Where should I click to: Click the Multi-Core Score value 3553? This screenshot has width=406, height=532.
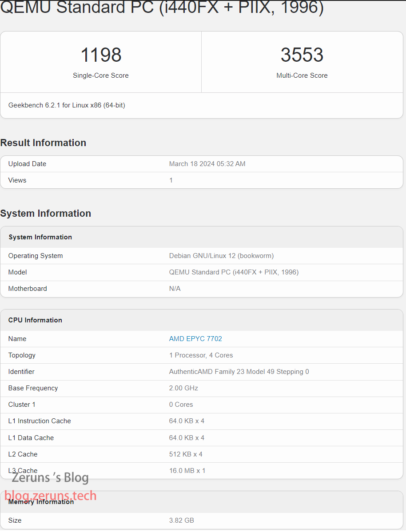point(302,55)
